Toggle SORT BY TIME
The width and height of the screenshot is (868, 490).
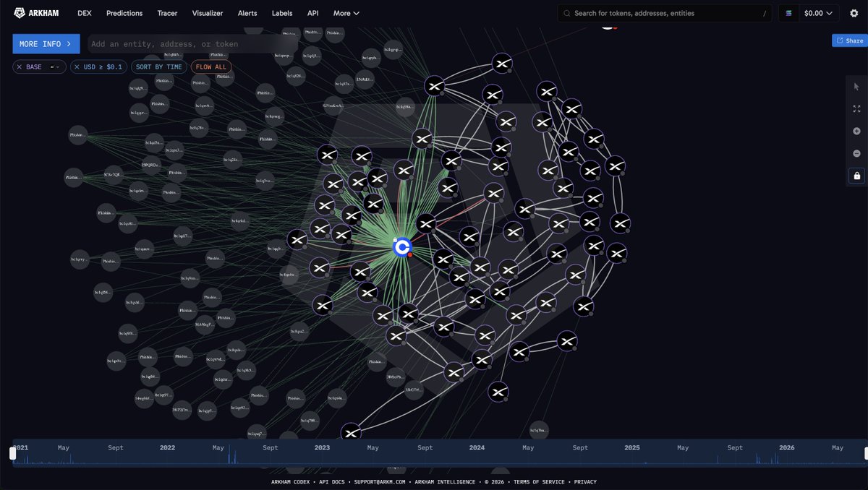tap(159, 67)
